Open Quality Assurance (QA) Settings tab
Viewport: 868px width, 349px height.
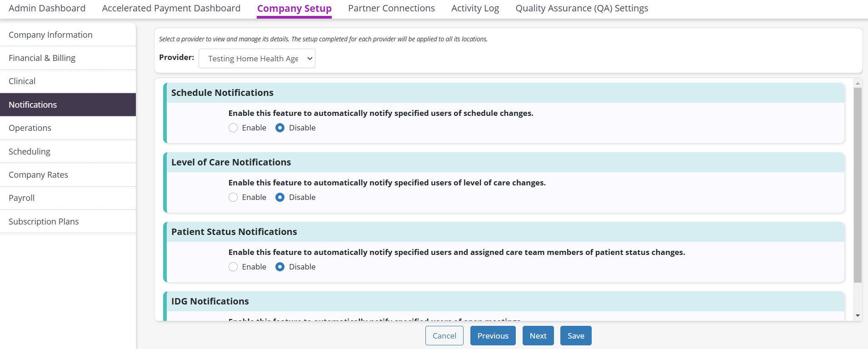coord(582,8)
